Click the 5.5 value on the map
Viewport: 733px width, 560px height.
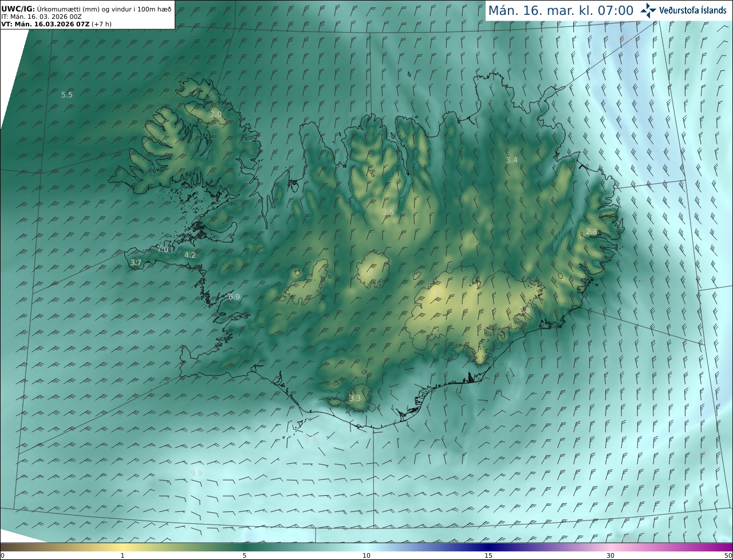(67, 94)
